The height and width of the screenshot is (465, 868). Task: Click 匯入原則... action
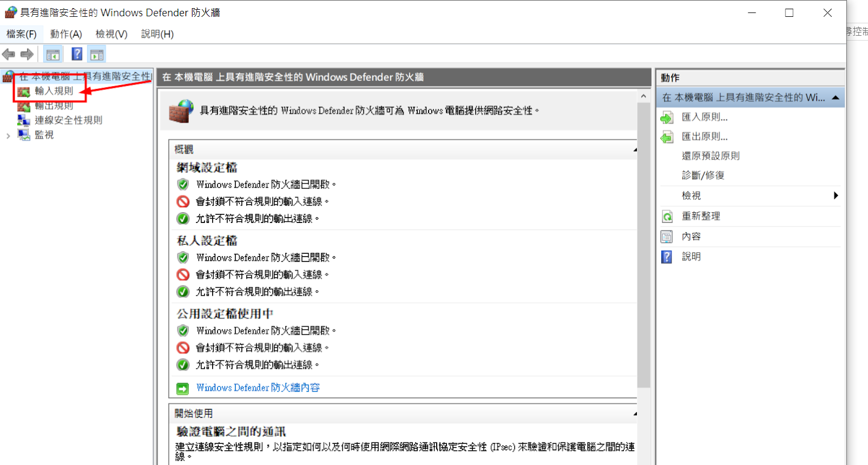pos(705,117)
